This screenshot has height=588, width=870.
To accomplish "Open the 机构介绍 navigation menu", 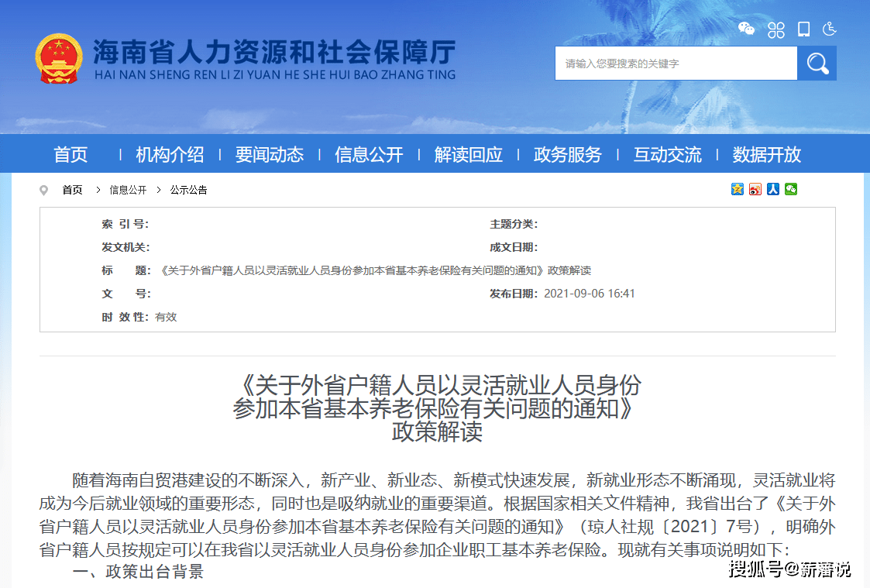I will pyautogui.click(x=170, y=154).
